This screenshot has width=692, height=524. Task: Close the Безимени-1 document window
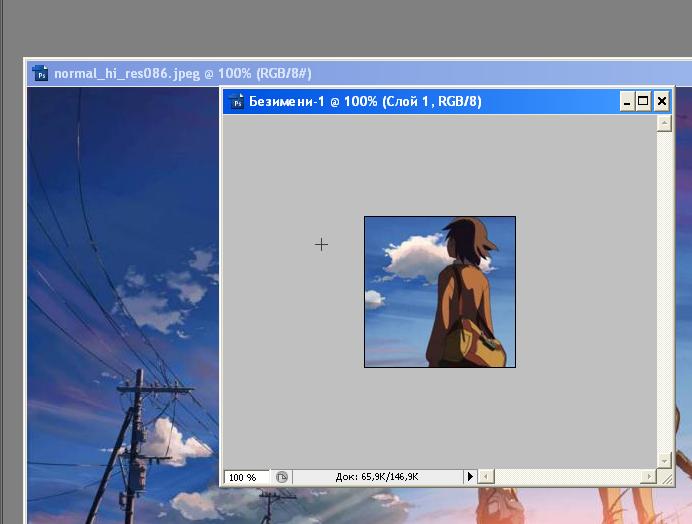point(662,102)
